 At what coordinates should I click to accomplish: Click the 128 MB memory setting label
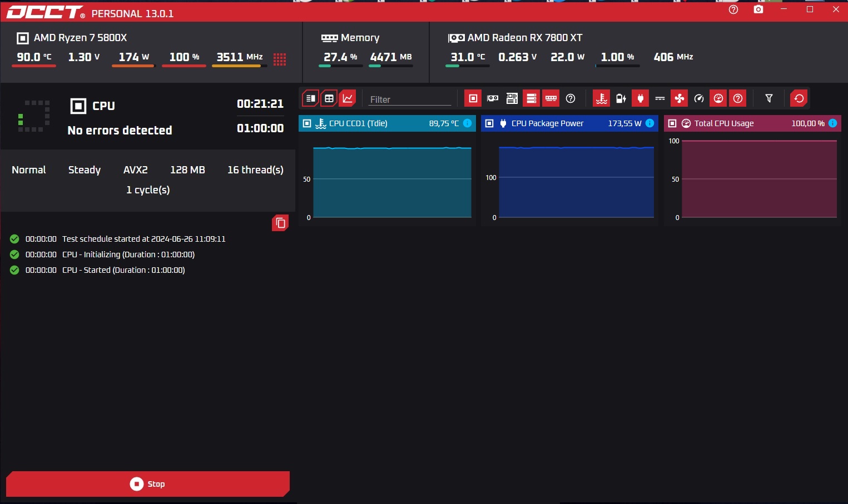[x=187, y=170]
